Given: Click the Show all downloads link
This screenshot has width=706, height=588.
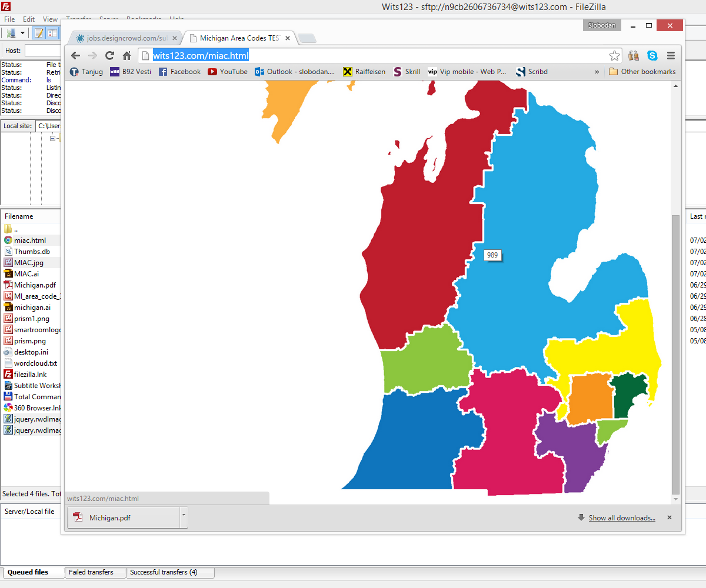Looking at the screenshot, I should 621,518.
